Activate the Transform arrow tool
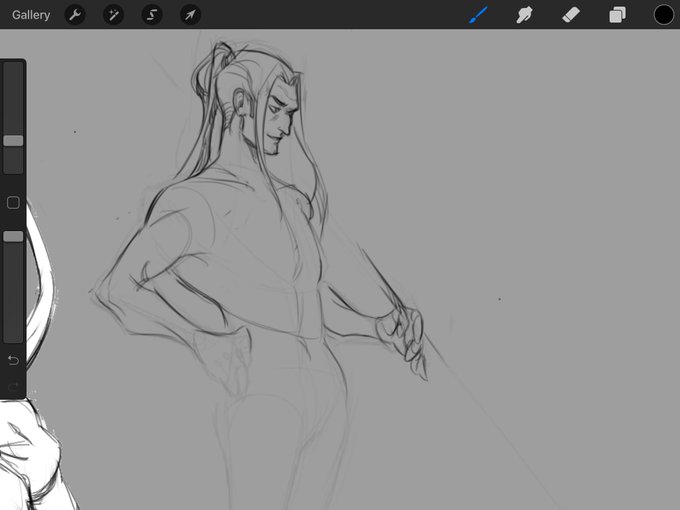Viewport: 680px width, 510px height. (x=190, y=15)
